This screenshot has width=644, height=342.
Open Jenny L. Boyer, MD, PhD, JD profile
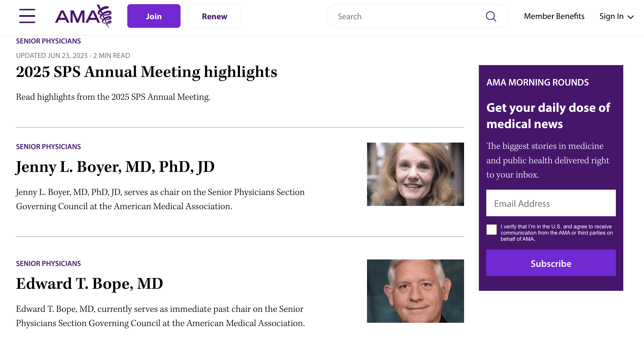(115, 167)
